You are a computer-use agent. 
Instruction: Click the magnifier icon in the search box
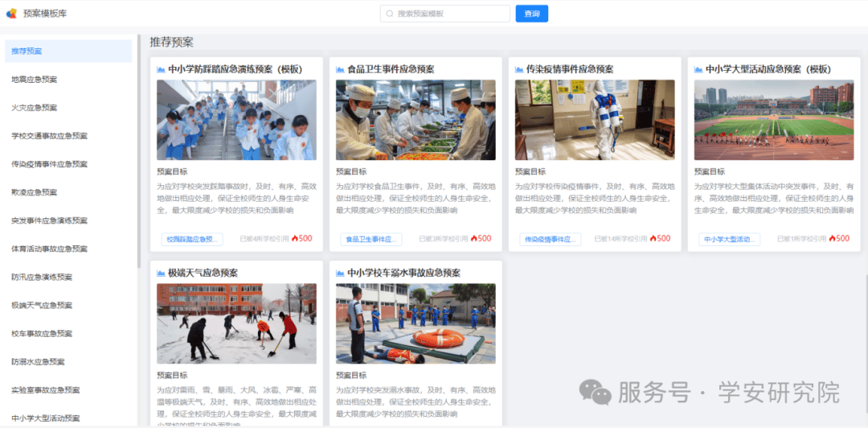coord(390,14)
